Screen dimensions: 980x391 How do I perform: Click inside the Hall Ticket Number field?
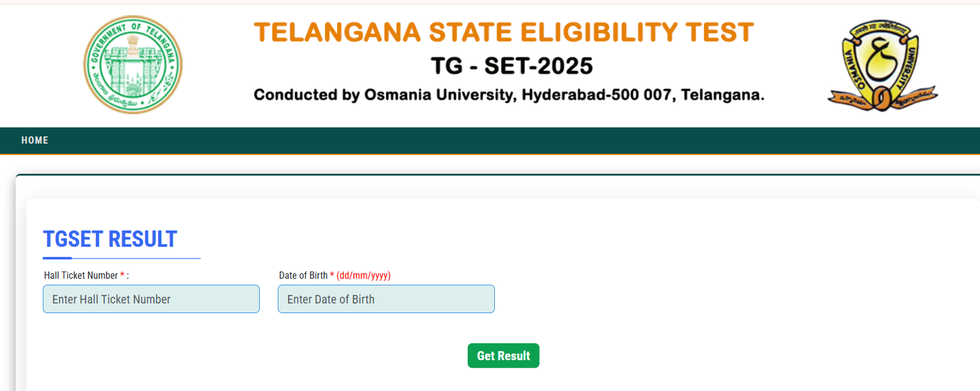[151, 299]
